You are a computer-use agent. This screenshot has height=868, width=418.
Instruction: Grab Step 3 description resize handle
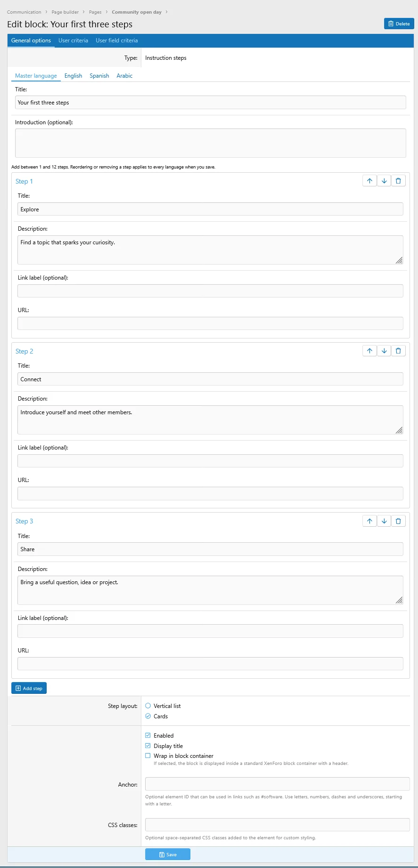pos(399,600)
